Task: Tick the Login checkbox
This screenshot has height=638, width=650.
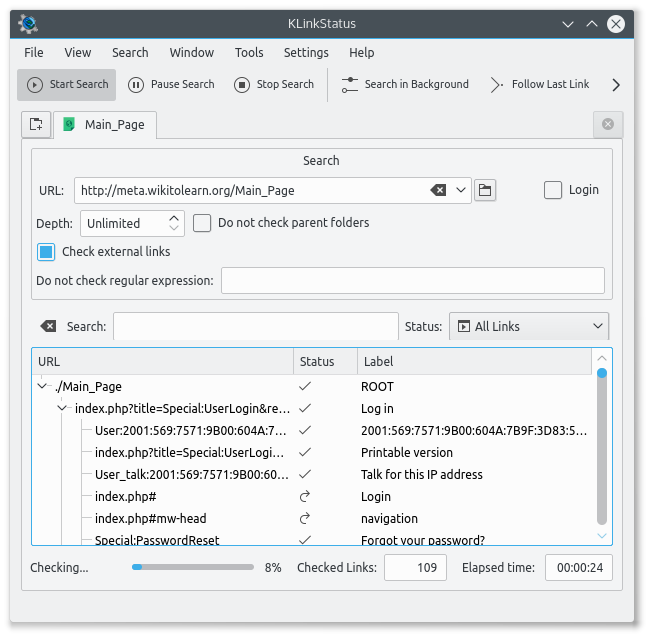Action: (x=553, y=190)
